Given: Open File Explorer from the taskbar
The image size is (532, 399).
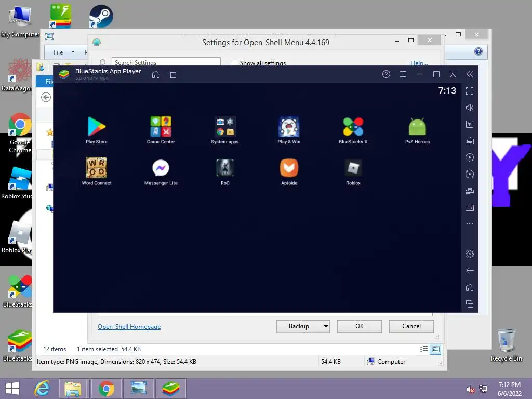Looking at the screenshot, I should [73, 389].
